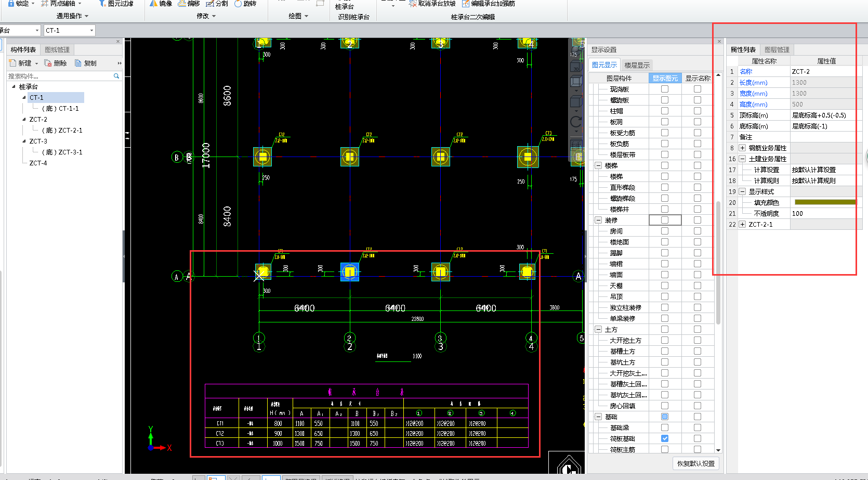Click the circular rotate view icon
Viewport: 868px width, 480px height.
(x=576, y=122)
